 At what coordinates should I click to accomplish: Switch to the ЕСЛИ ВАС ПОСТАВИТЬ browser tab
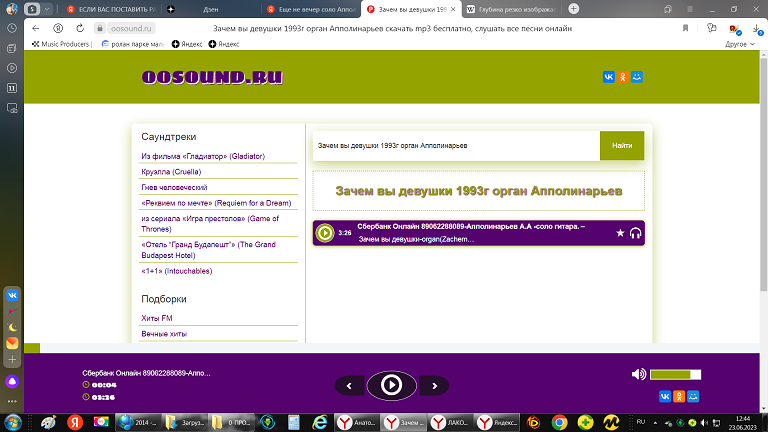tap(111, 9)
